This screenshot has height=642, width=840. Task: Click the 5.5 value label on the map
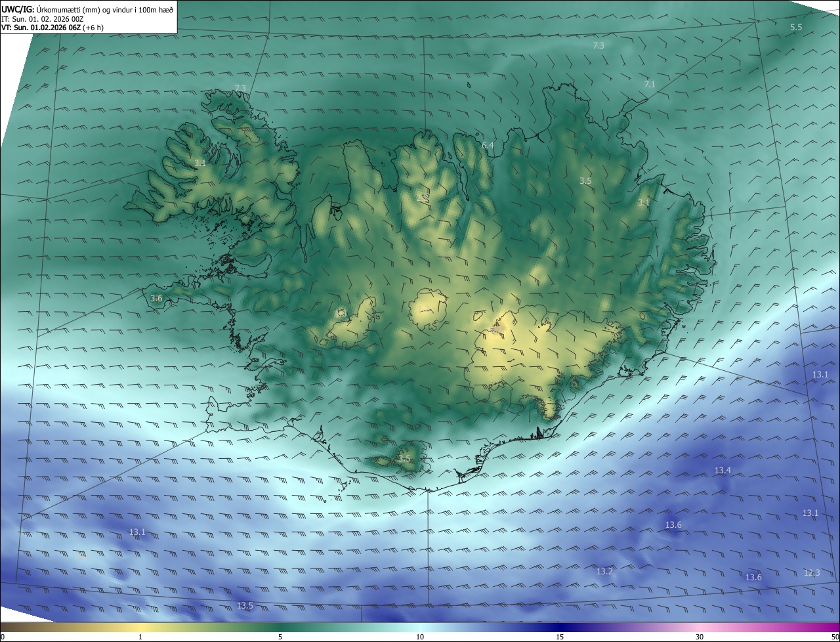point(796,27)
